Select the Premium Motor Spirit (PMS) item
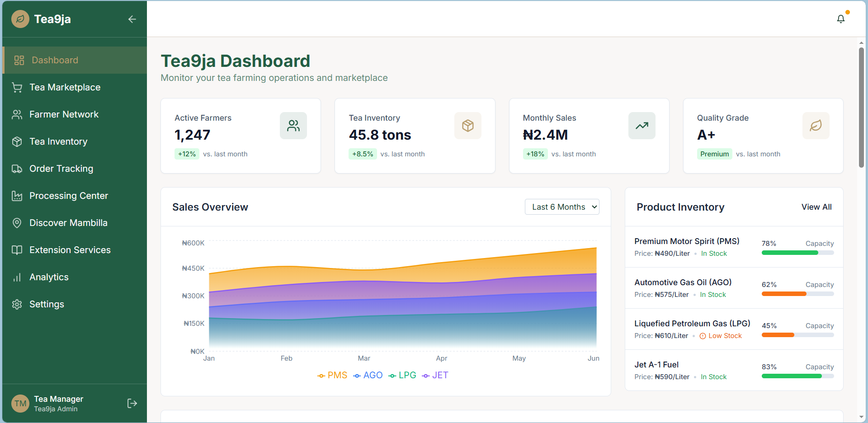This screenshot has height=423, width=868. pyautogui.click(x=686, y=241)
